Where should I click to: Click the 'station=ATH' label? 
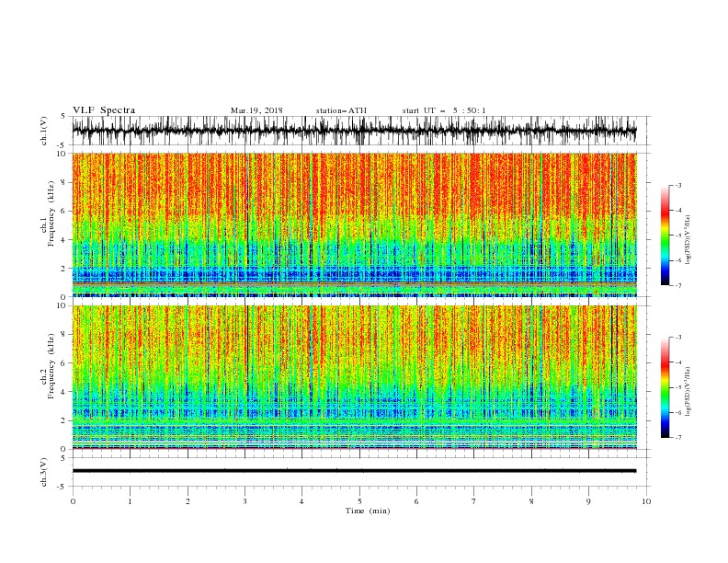(341, 110)
